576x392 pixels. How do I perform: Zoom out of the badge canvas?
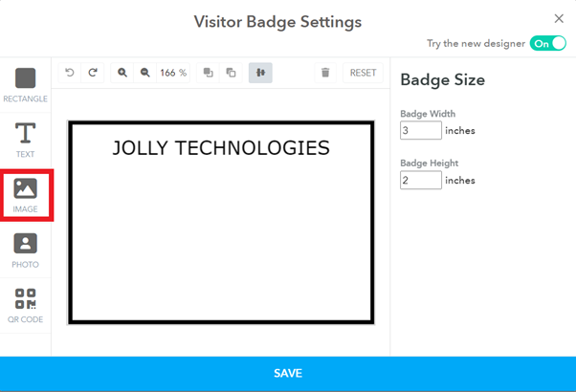coord(145,73)
